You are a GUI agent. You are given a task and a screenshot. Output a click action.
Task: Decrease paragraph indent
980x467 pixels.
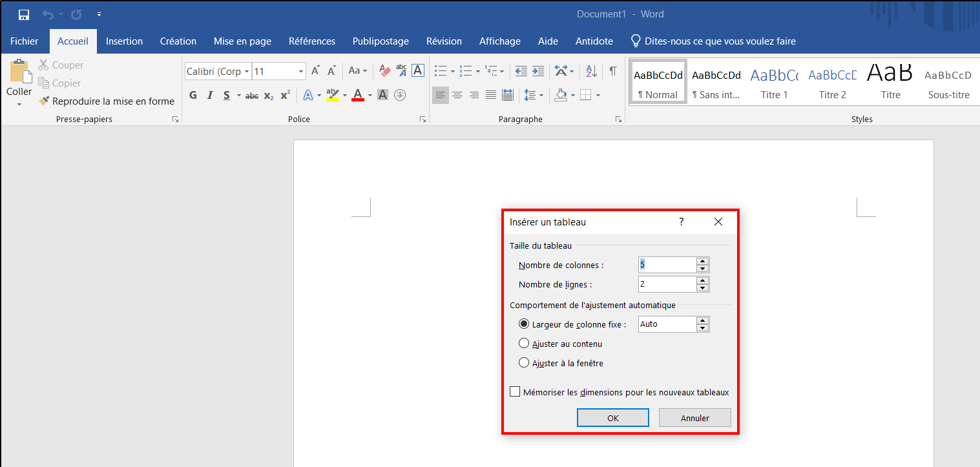pos(521,71)
